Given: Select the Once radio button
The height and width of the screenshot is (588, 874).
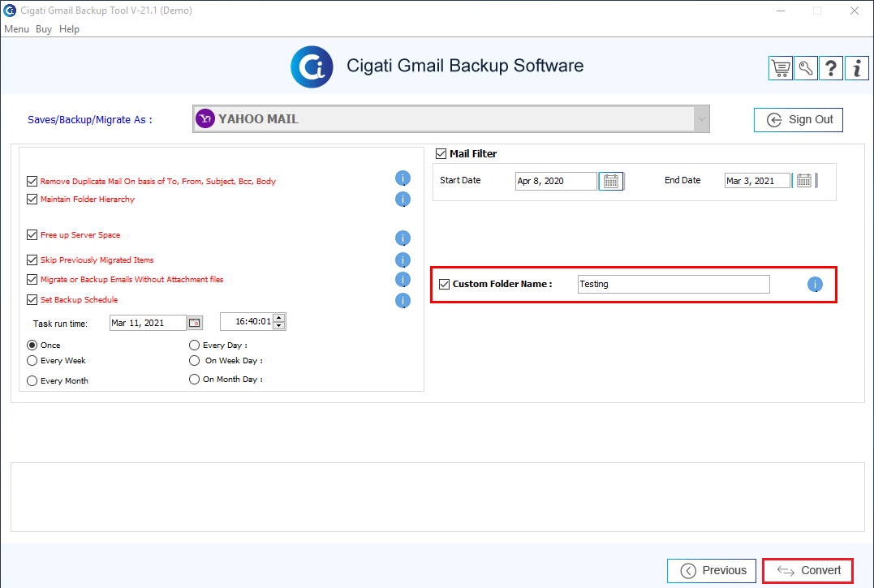Looking at the screenshot, I should (x=32, y=346).
